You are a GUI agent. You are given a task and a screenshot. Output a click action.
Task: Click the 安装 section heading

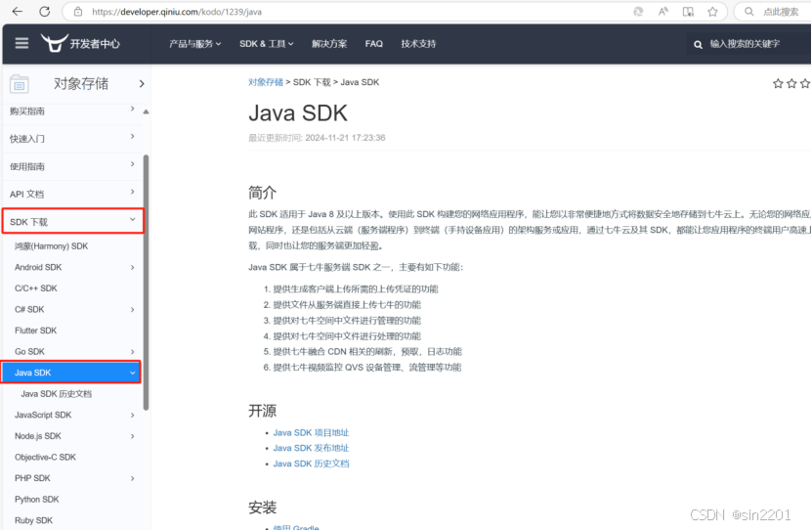click(x=262, y=508)
